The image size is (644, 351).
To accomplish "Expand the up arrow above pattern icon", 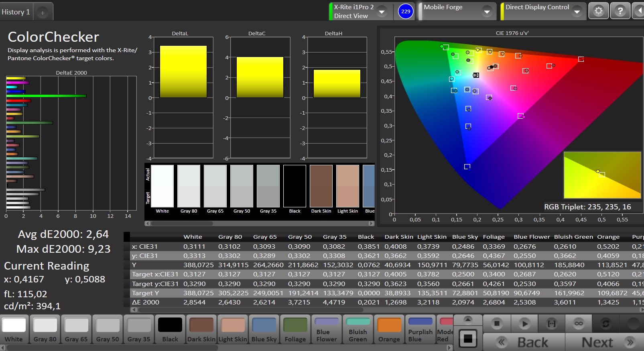I will coord(467,320).
